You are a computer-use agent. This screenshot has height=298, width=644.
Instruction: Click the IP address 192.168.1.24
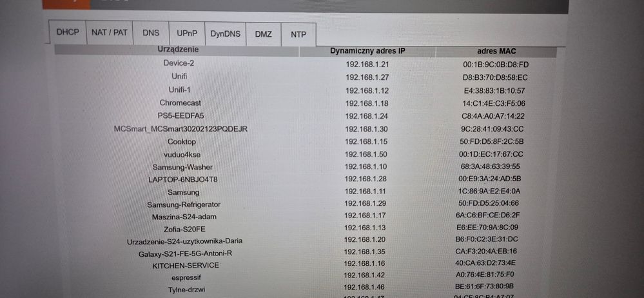point(367,116)
